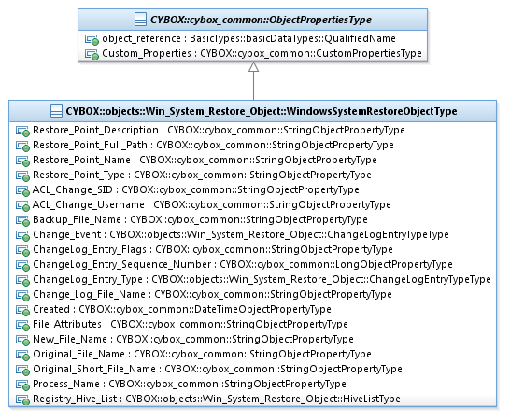Select the Custom_Properties property icon
510x420 pixels.
pos(92,54)
